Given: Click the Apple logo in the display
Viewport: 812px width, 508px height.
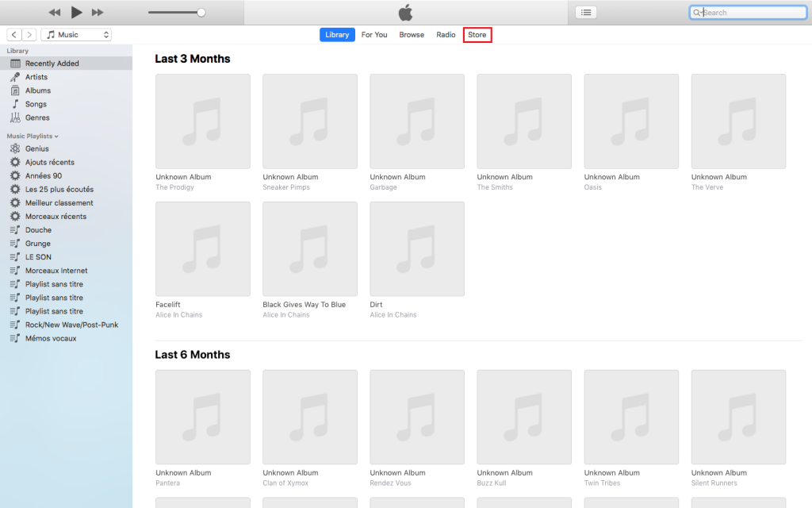Looking at the screenshot, I should [x=405, y=13].
